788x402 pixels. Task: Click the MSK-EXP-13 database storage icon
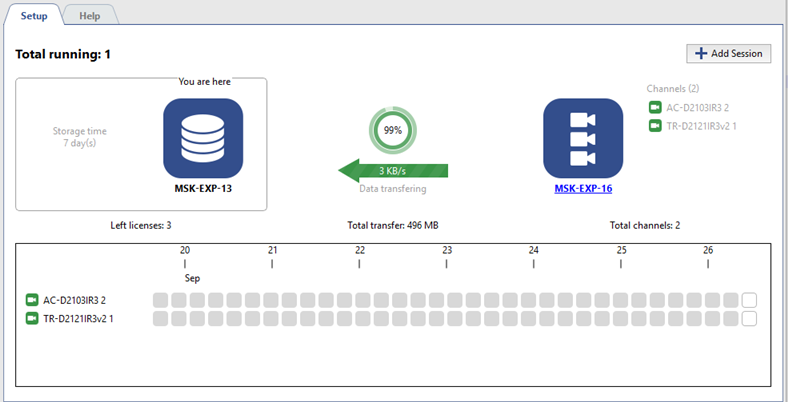point(203,138)
